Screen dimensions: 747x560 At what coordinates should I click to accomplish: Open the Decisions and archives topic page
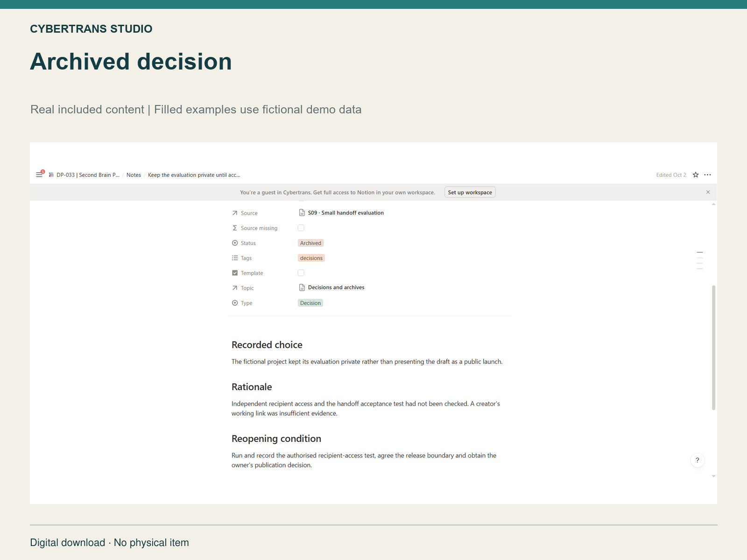(336, 287)
